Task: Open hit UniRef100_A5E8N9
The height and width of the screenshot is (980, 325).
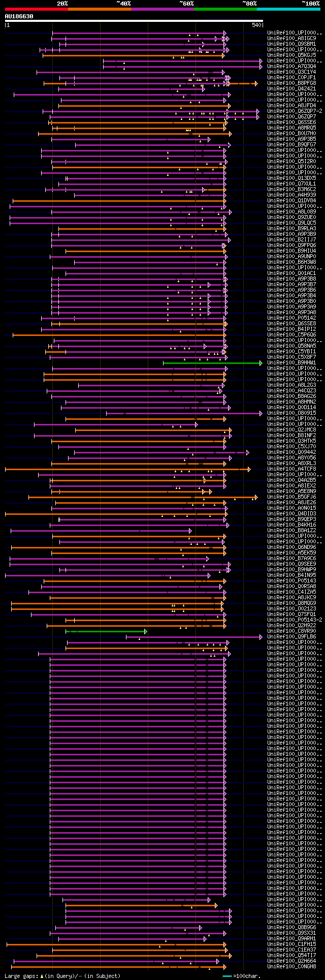Action: tap(291, 491)
